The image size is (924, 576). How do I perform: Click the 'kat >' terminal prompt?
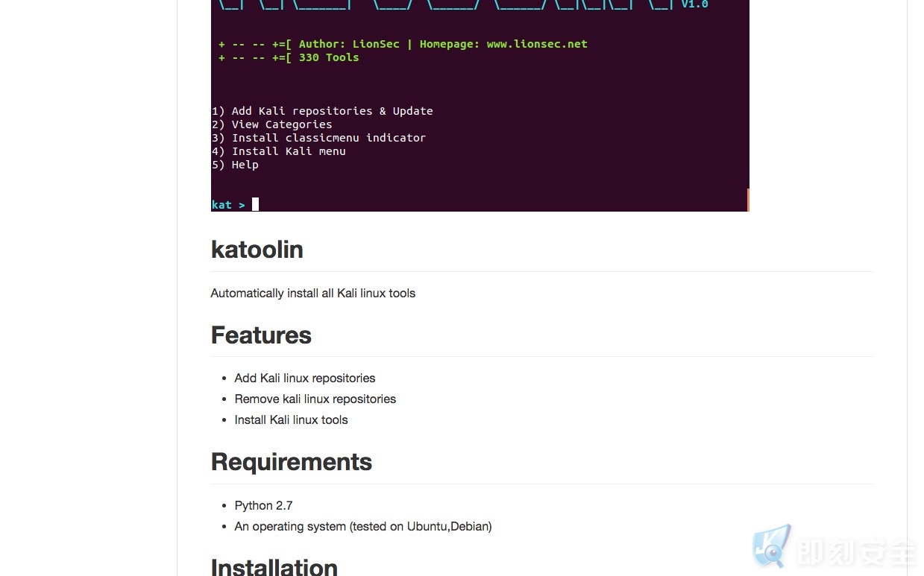pyautogui.click(x=228, y=205)
